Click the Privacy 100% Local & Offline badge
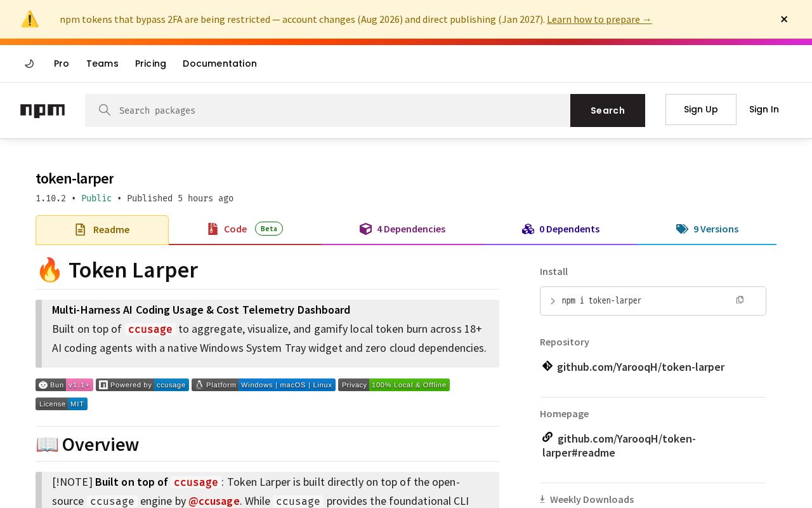812x508 pixels. click(394, 385)
